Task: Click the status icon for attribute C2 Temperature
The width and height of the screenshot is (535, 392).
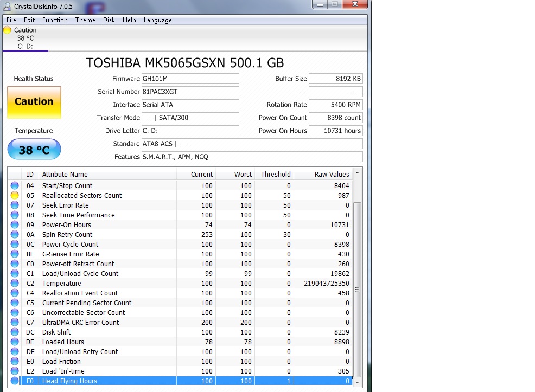Action: coord(15,283)
